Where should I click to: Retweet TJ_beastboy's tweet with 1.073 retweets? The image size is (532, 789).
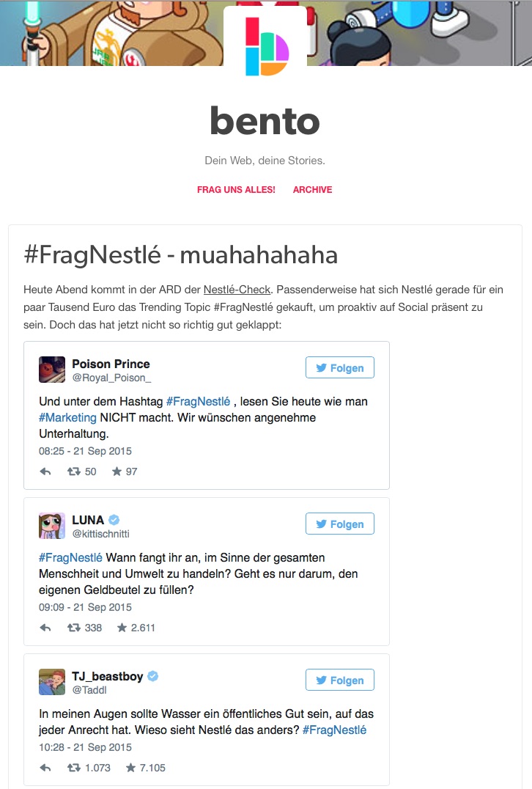click(74, 767)
